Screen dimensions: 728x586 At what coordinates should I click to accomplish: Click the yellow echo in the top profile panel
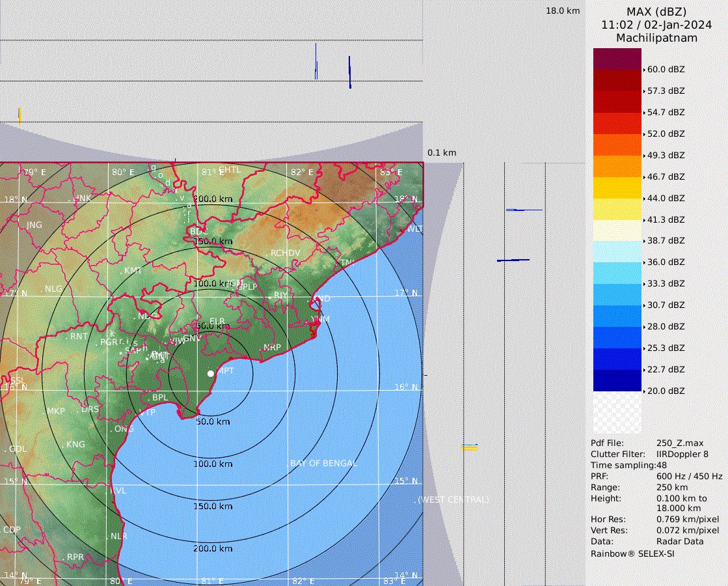20,116
